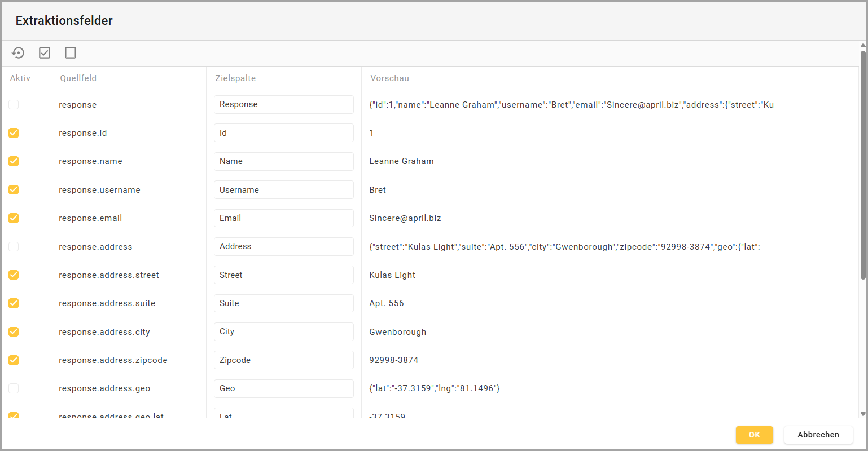Click the Response target column input

point(283,105)
